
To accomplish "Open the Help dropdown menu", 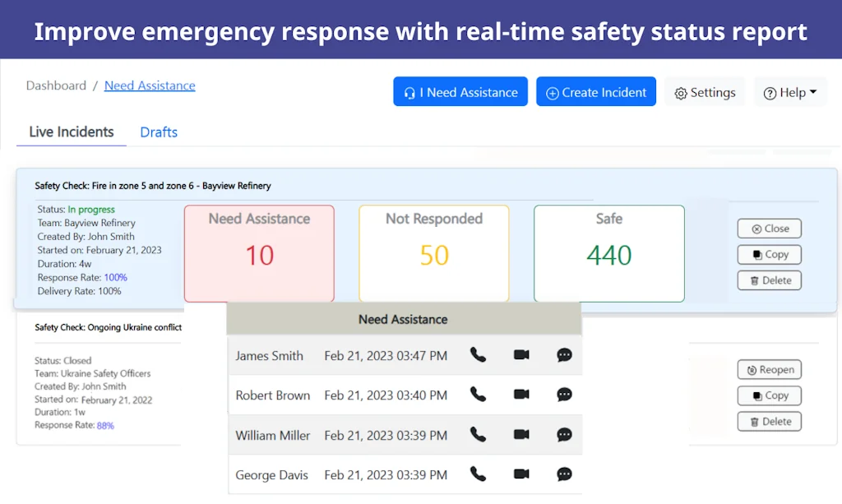I will point(790,92).
